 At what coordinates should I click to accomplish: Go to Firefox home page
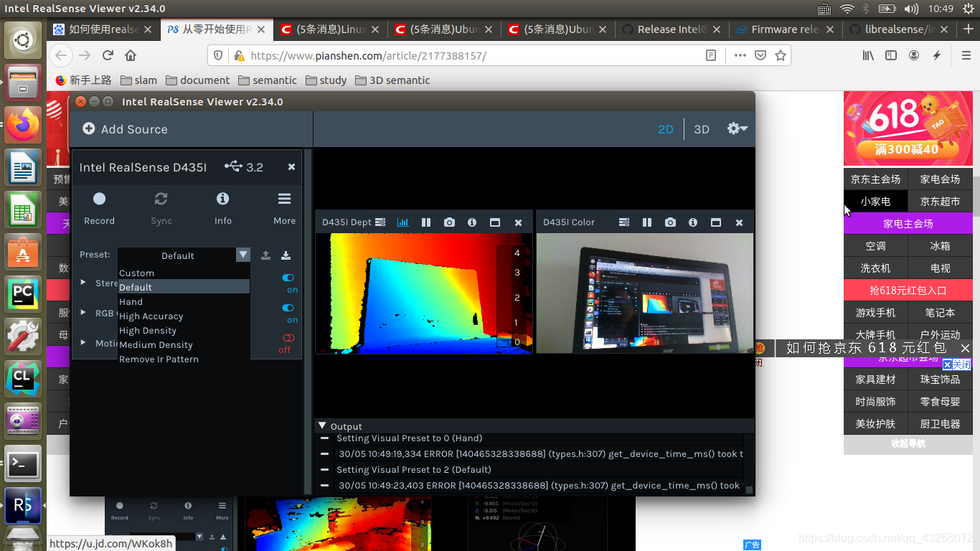131,55
